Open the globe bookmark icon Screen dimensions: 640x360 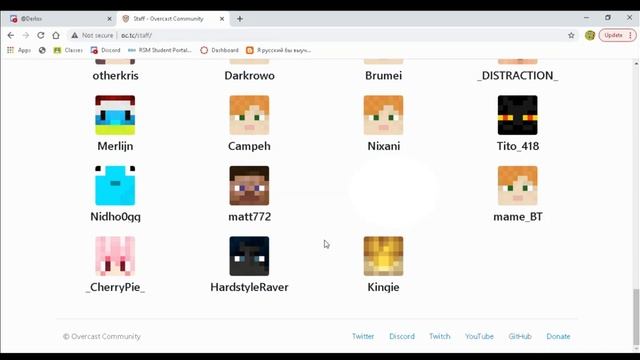click(x=42, y=50)
